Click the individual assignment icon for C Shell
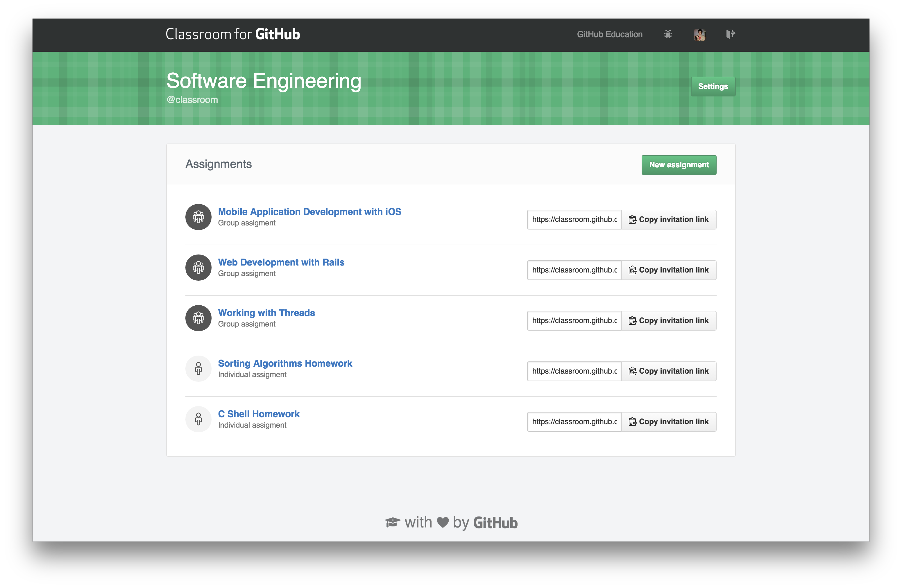The width and height of the screenshot is (902, 588). click(x=198, y=419)
